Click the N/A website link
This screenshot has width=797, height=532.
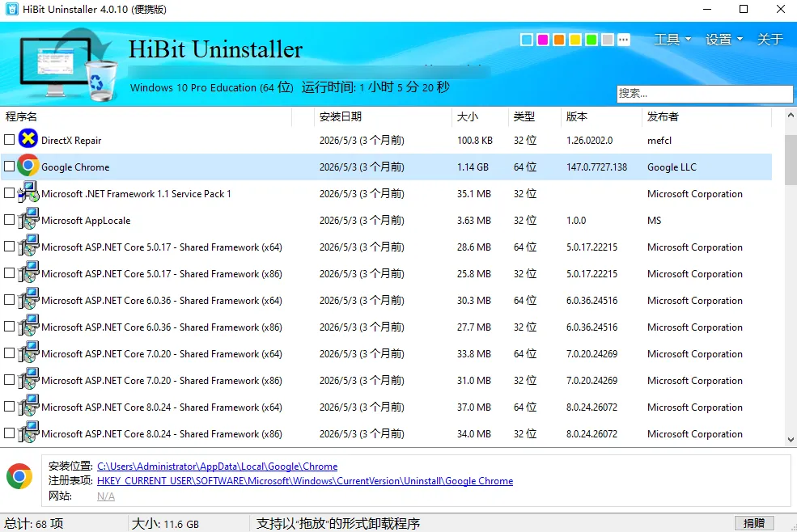point(106,496)
